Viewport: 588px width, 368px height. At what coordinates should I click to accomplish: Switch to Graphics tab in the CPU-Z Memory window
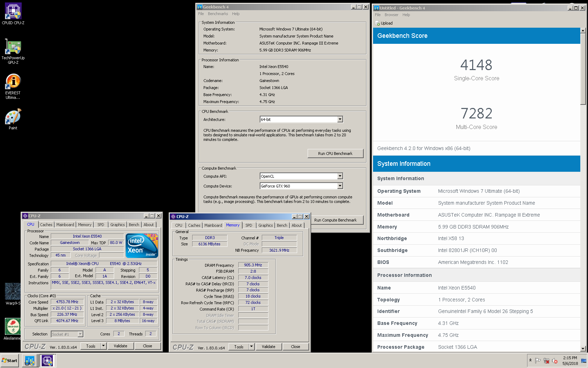click(x=266, y=225)
